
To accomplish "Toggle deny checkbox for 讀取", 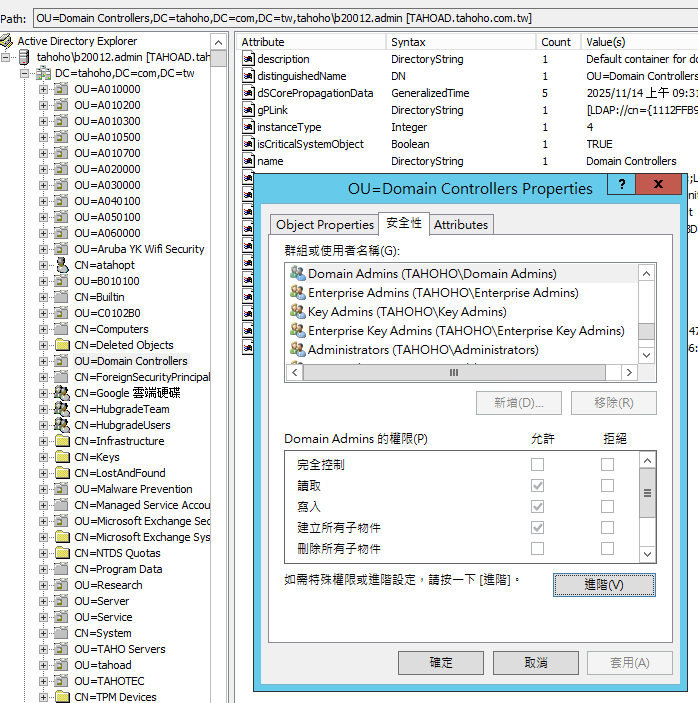I will 607,485.
